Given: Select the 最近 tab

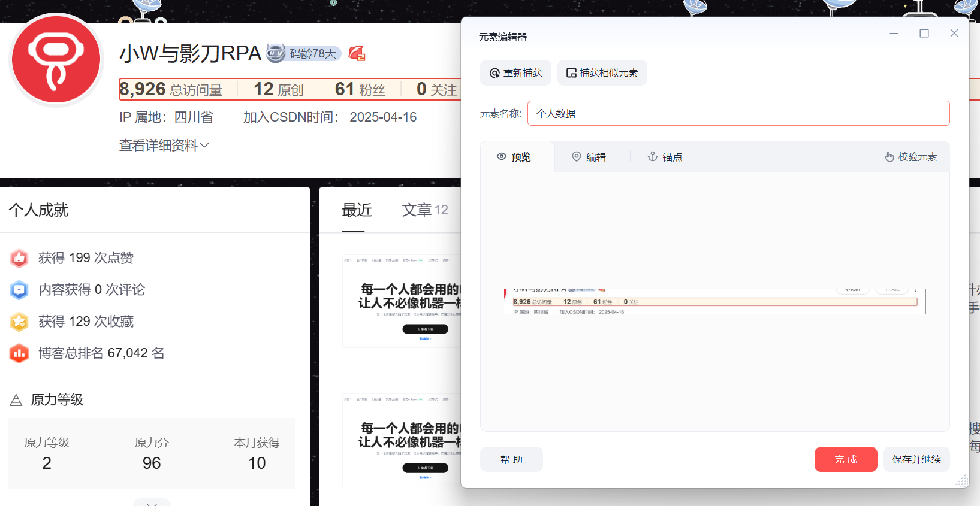Looking at the screenshot, I should [x=357, y=210].
